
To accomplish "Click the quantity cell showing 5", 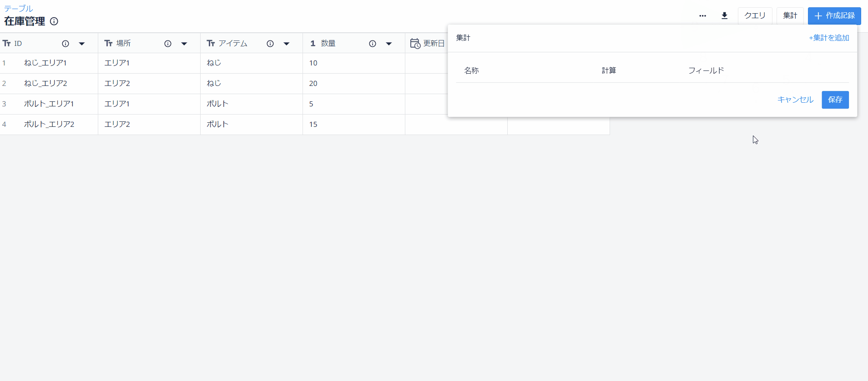I will pyautogui.click(x=354, y=104).
